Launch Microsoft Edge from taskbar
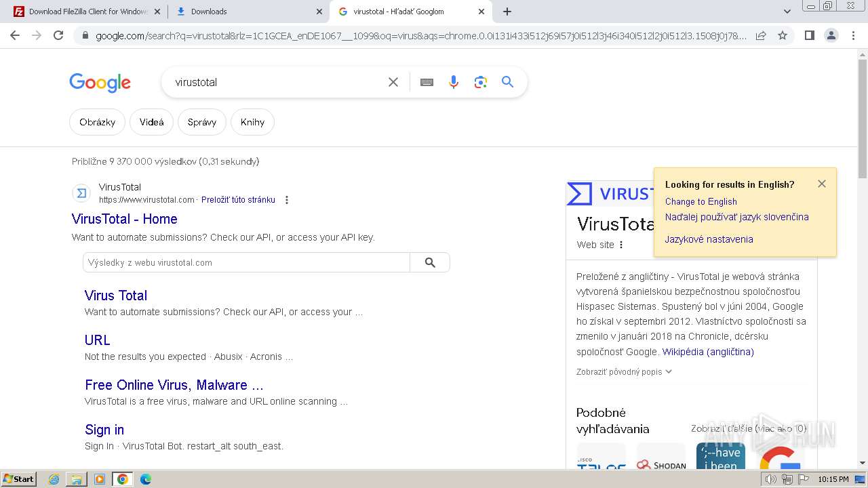868x488 pixels. (x=145, y=479)
